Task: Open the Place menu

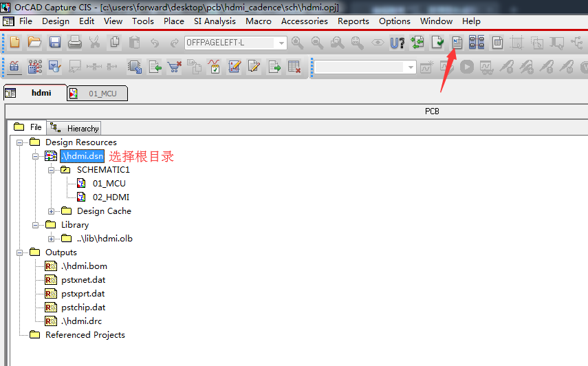Action: click(x=173, y=21)
